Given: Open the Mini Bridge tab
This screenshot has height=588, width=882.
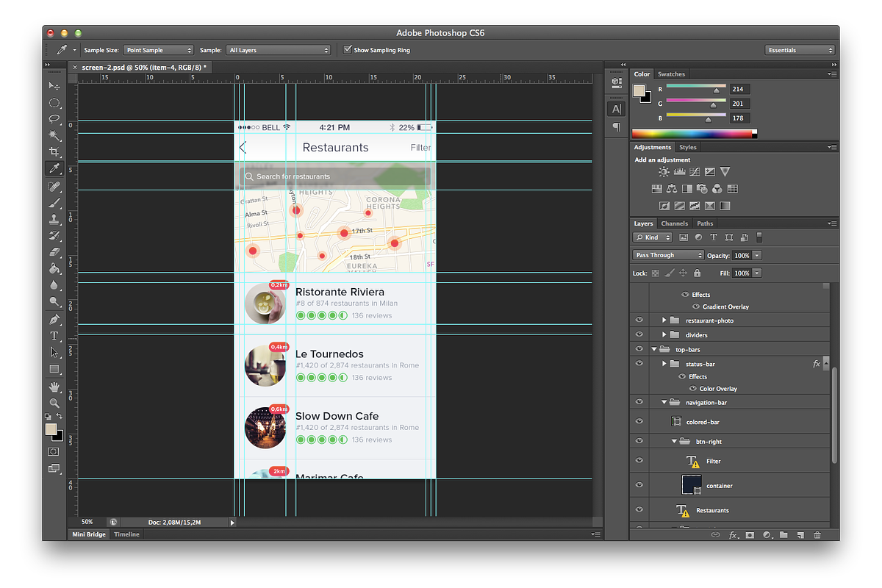Looking at the screenshot, I should (88, 534).
